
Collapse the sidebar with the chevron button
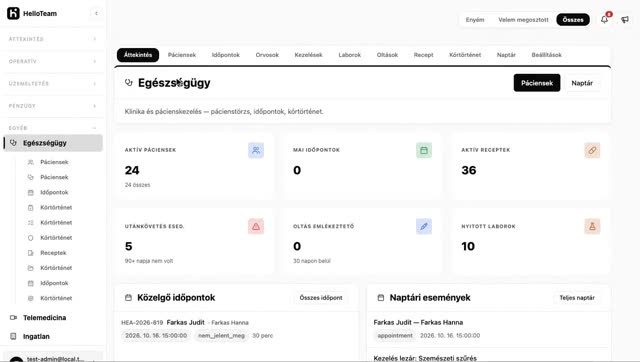tap(96, 13)
